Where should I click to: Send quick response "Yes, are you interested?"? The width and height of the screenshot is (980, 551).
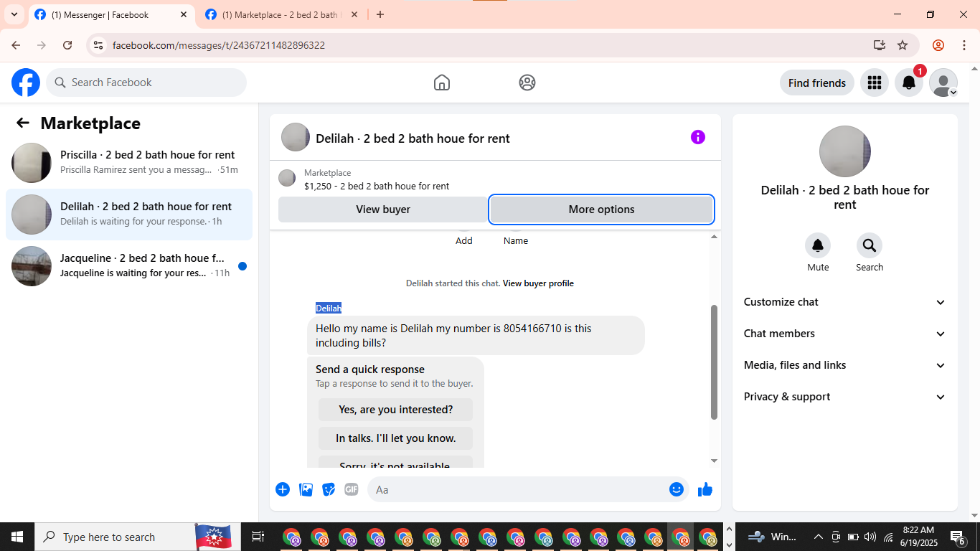[396, 410]
